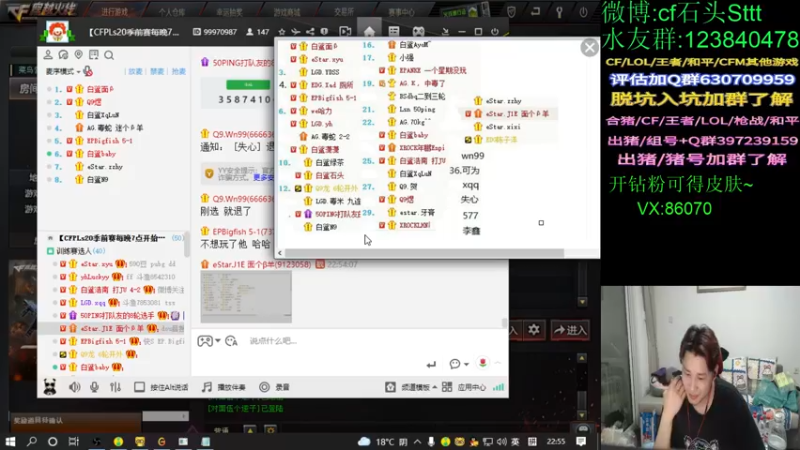800x450 pixels.
Task: Send a flower with the rose icon
Action: click(483, 363)
